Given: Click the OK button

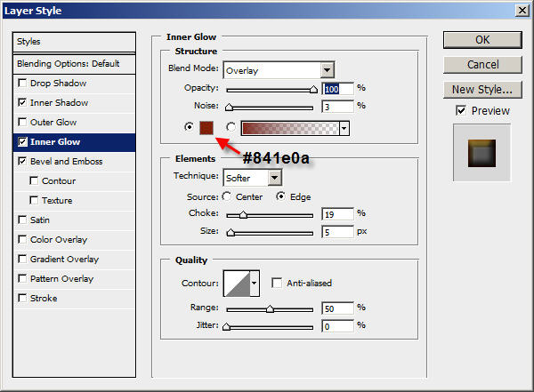Looking at the screenshot, I should [482, 40].
